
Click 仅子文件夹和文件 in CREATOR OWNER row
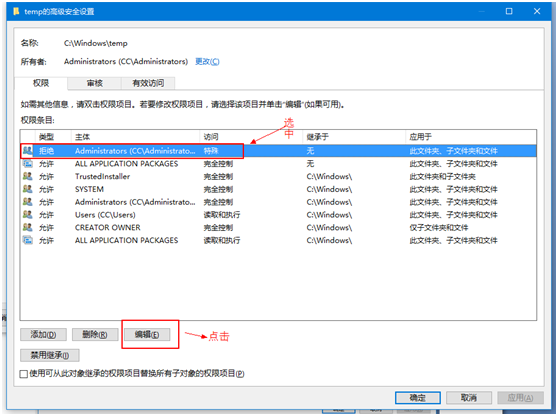click(x=439, y=228)
